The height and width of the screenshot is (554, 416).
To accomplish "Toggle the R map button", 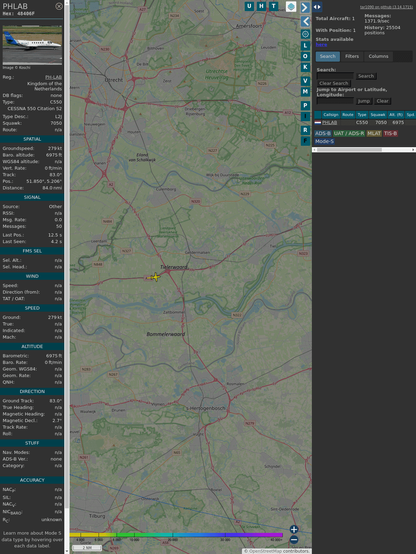I will click(x=305, y=130).
